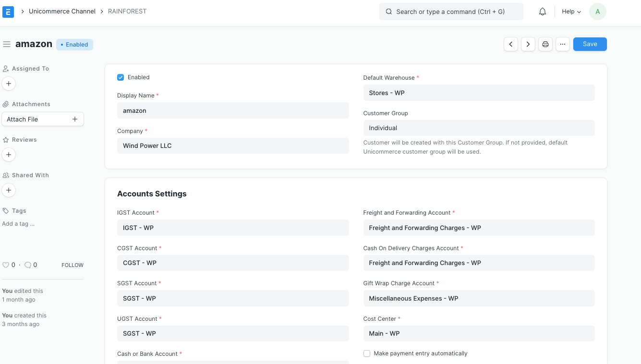Open the ellipsis options menu

(x=562, y=44)
